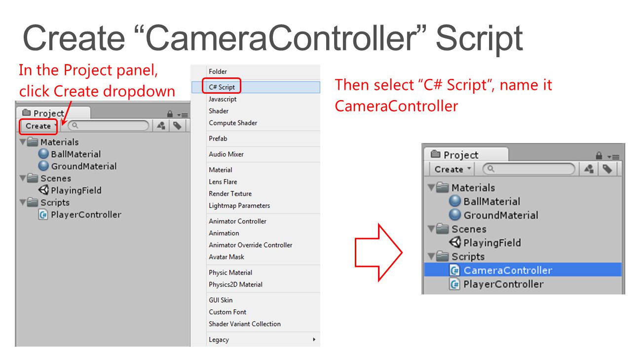This screenshot has height=362, width=644.
Task: Select GroundMaterial label in left panel
Action: 84,166
